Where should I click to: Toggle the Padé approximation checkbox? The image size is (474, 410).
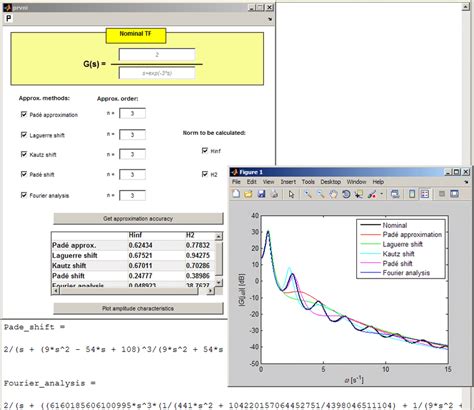coord(24,114)
